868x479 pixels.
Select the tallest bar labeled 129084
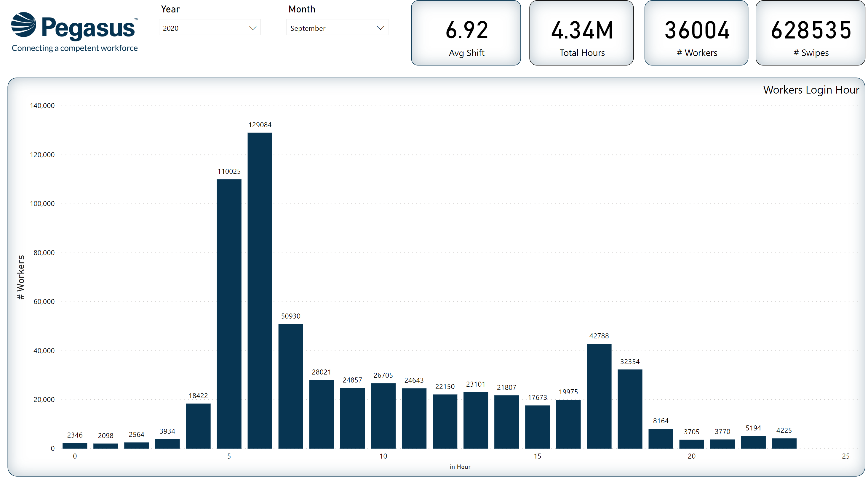click(x=260, y=290)
